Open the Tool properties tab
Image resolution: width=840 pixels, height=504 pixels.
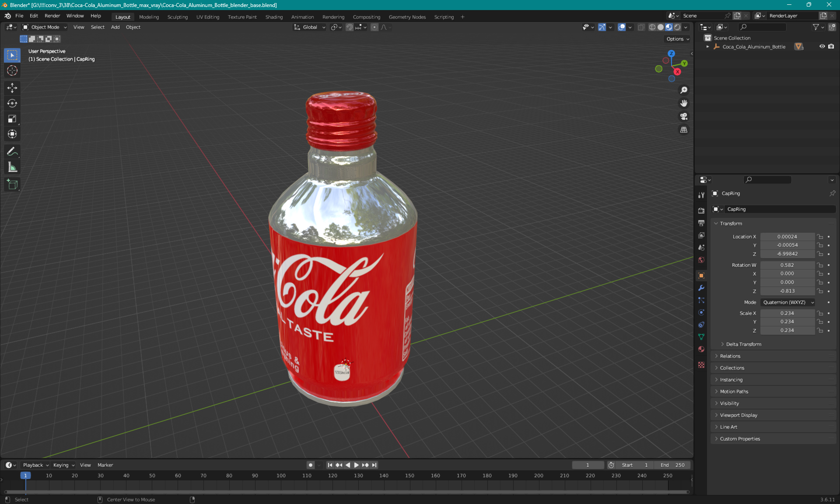pyautogui.click(x=701, y=195)
